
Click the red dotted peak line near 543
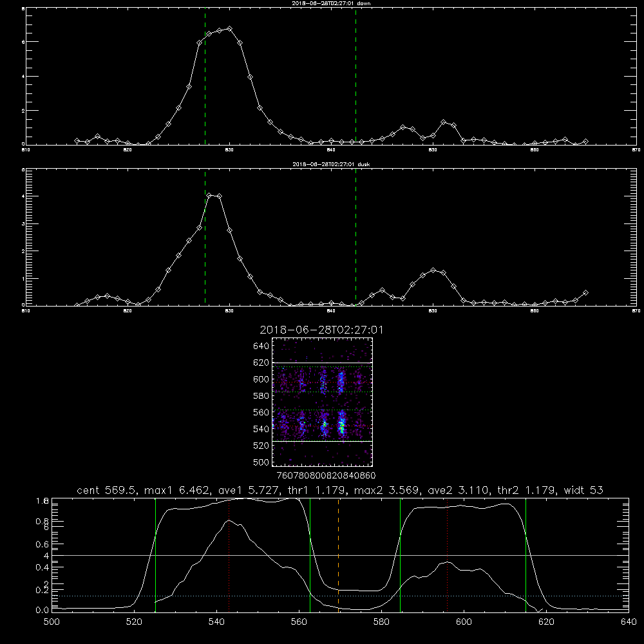point(229,555)
